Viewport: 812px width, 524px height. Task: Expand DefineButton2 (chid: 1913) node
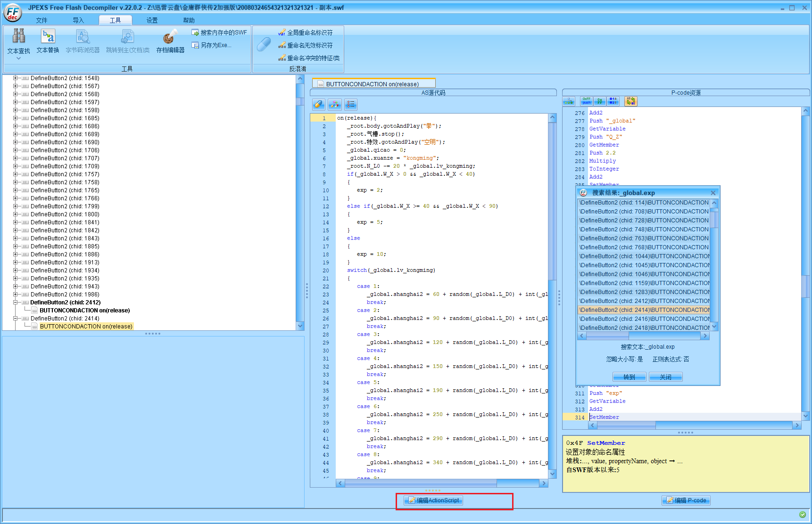[16, 262]
